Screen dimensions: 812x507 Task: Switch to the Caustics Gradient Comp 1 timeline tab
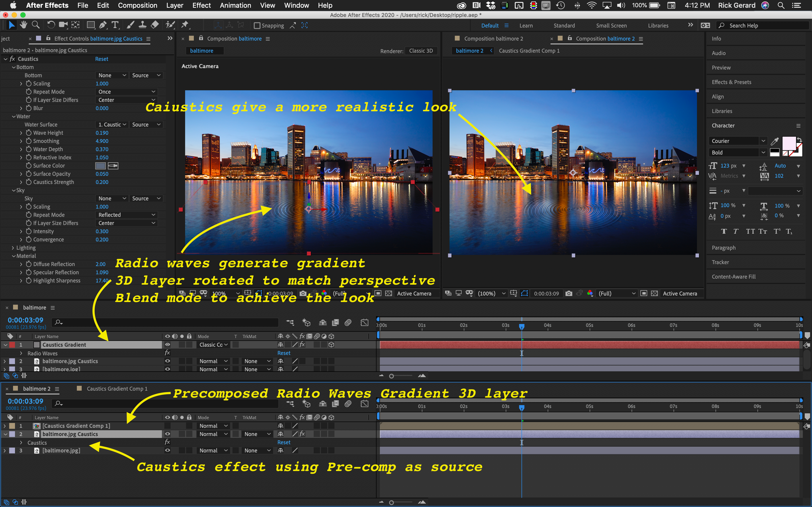coord(117,389)
